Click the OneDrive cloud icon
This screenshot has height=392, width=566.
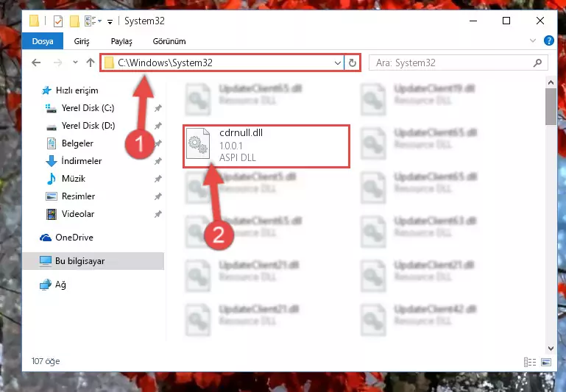[x=46, y=238]
